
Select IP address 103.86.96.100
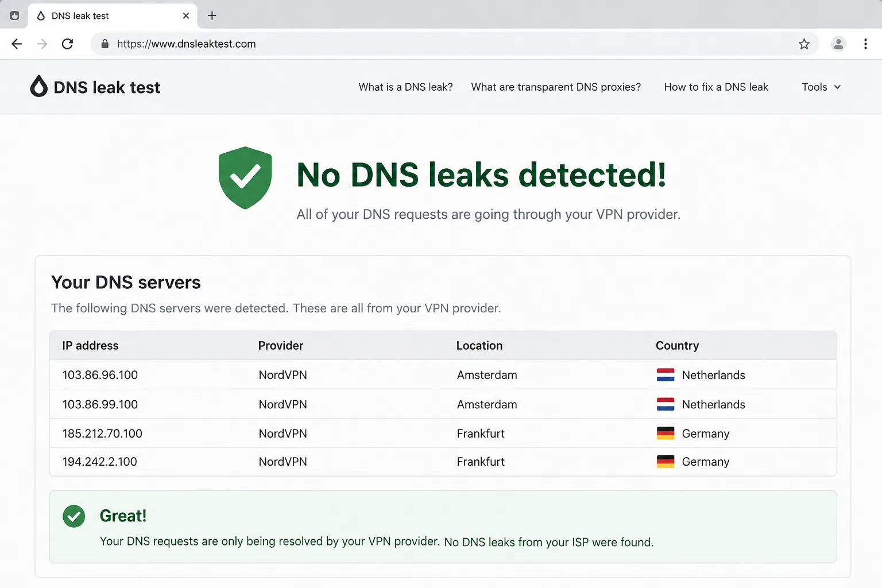coord(100,375)
